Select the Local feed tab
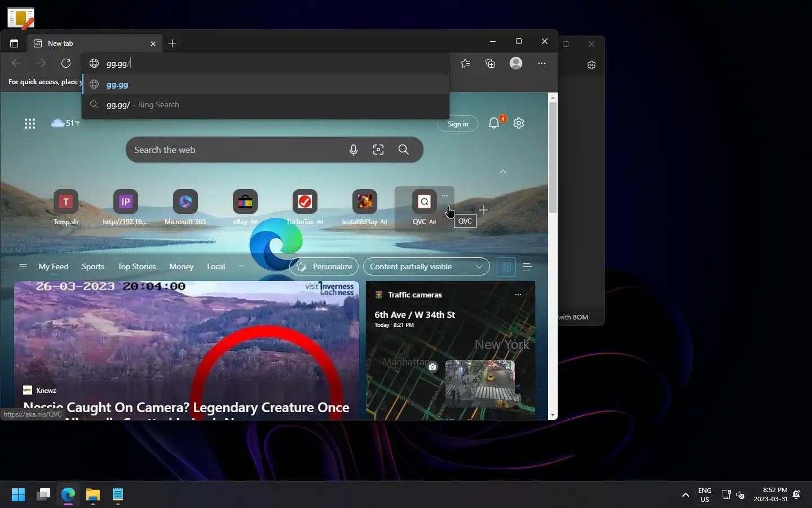 (x=216, y=266)
